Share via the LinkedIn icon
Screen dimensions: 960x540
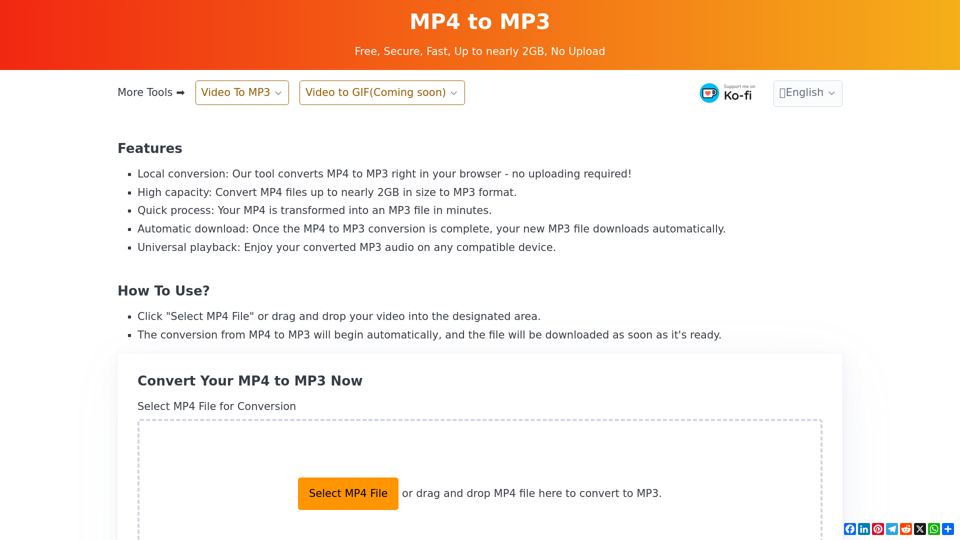pos(864,529)
